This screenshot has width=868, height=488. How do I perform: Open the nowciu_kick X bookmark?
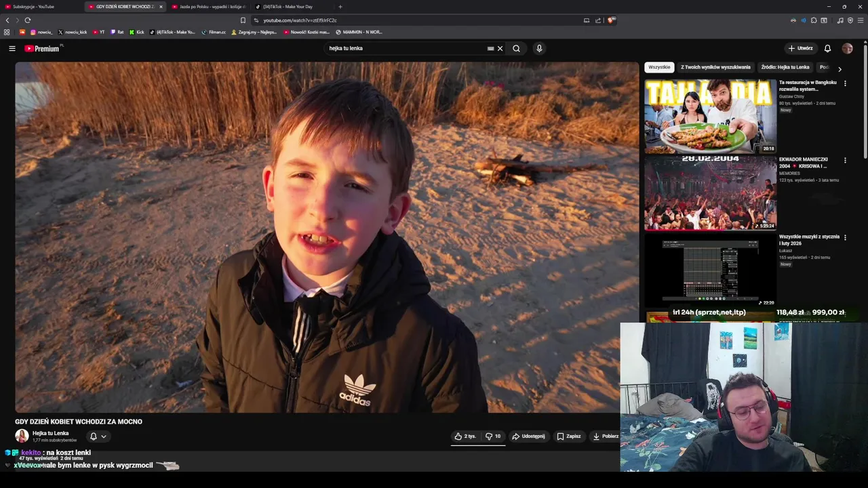tap(73, 32)
